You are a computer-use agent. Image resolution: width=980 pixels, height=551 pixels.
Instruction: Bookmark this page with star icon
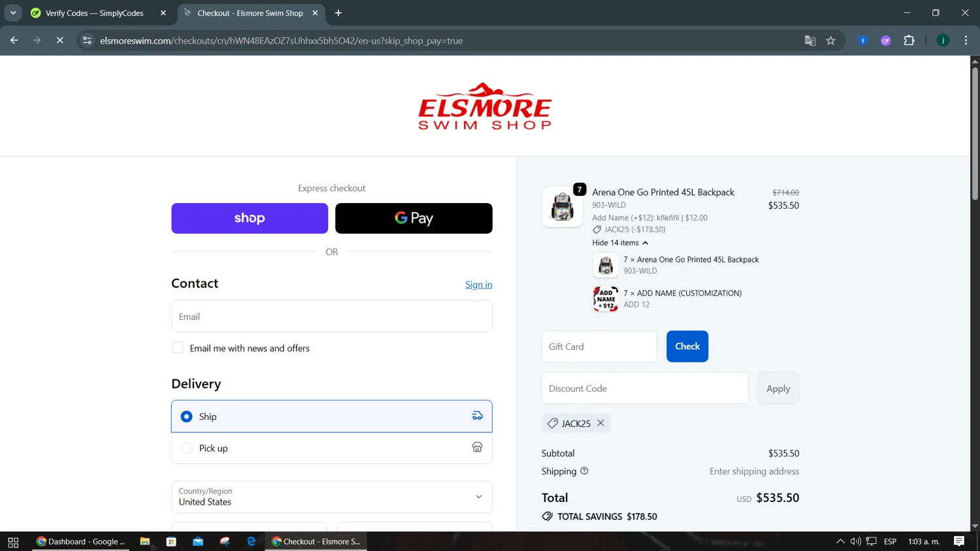(x=831, y=40)
